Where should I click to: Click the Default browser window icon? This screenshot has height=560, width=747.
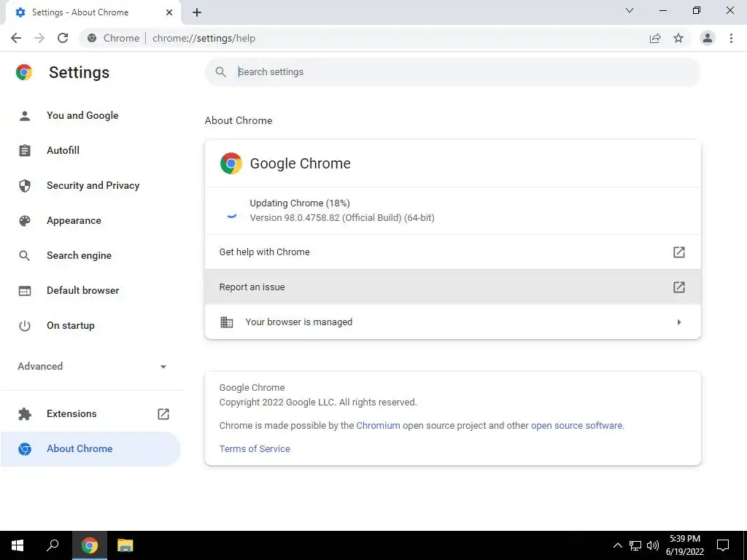[x=25, y=290]
